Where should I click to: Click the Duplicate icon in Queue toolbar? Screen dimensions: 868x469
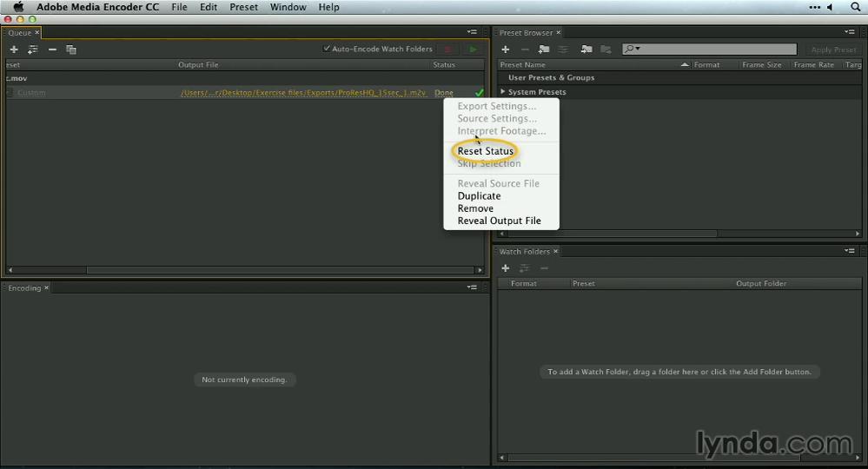pyautogui.click(x=71, y=50)
